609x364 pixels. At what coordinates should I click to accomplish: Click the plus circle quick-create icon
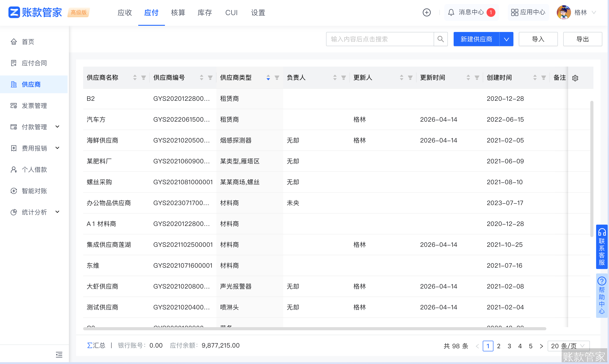coord(427,12)
